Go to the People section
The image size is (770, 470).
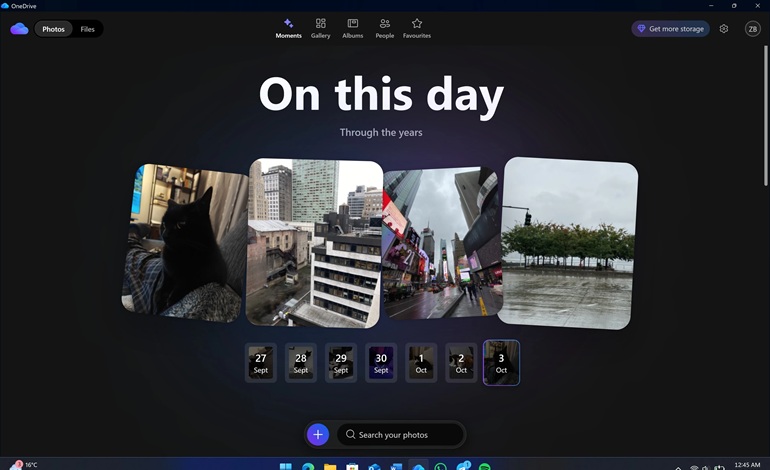click(x=384, y=28)
